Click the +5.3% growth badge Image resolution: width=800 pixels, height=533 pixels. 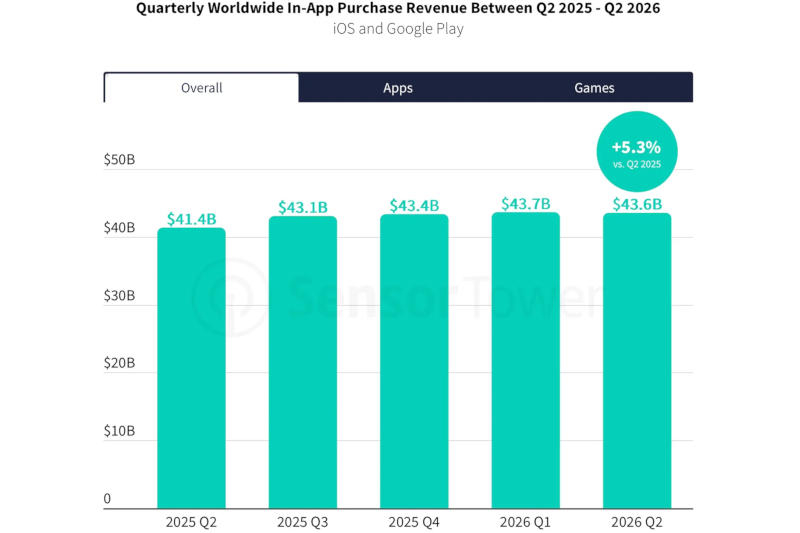[x=637, y=152]
